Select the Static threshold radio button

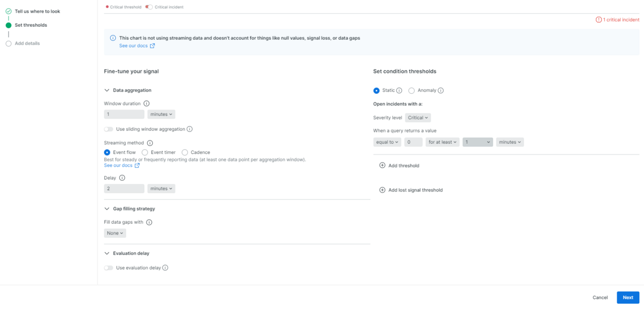click(376, 91)
